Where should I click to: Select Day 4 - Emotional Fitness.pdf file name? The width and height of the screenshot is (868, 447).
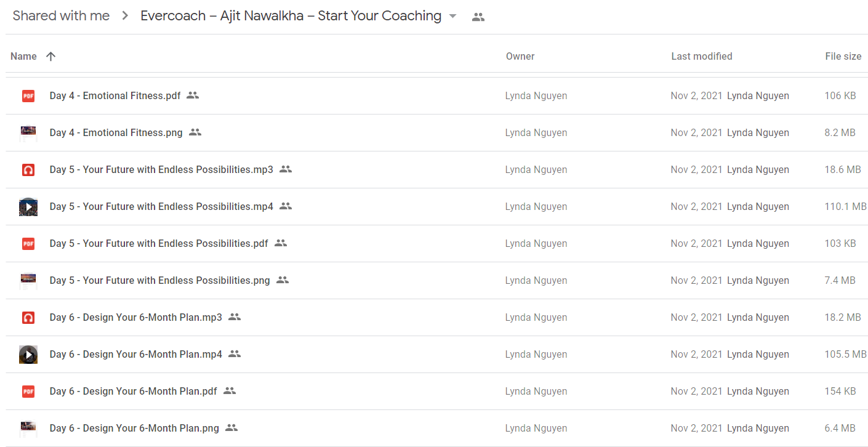pos(115,95)
